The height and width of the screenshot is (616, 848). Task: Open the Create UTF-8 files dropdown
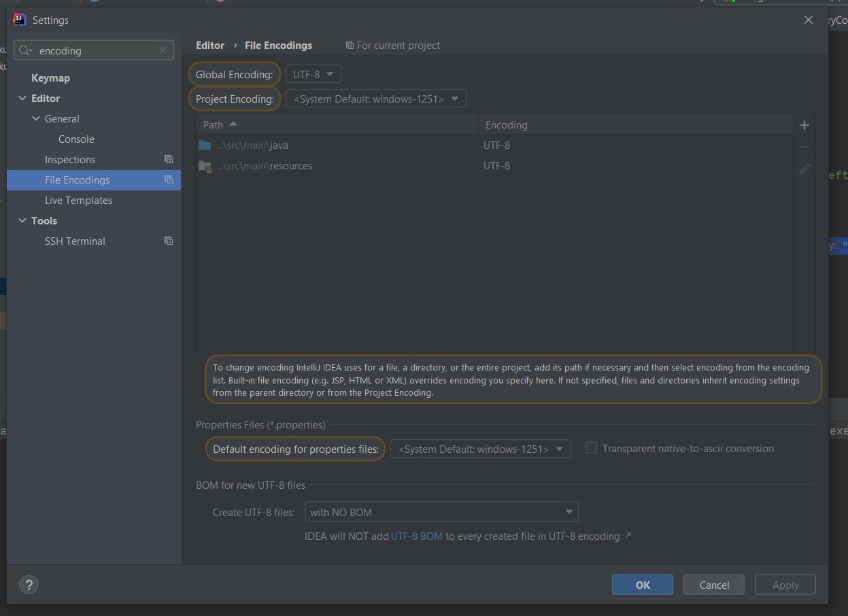(x=441, y=512)
